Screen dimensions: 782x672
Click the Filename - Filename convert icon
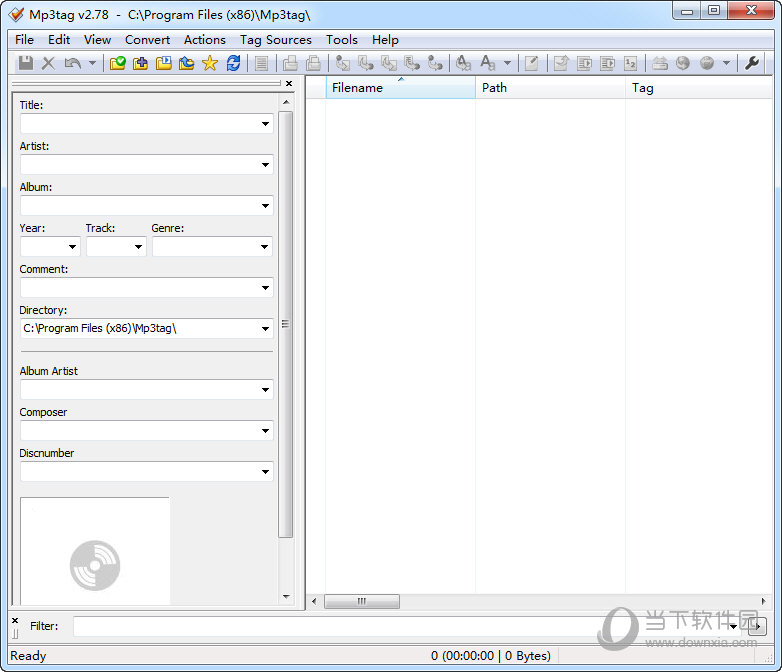click(389, 63)
